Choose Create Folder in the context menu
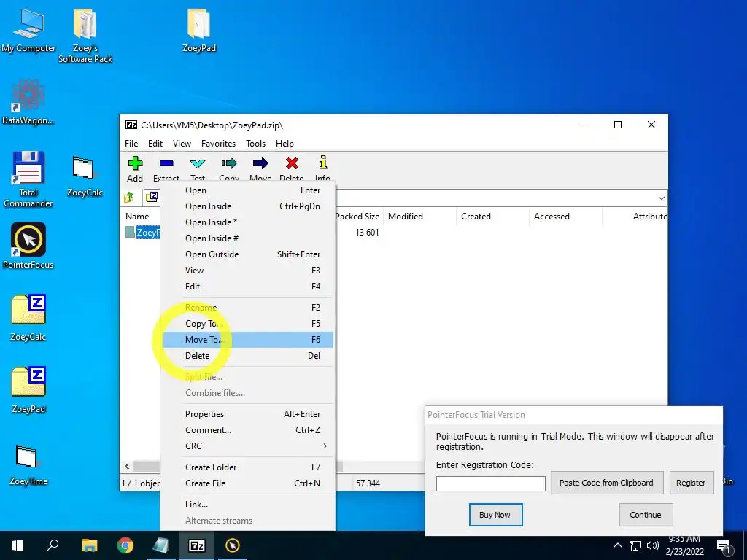747x560 pixels. point(248,467)
